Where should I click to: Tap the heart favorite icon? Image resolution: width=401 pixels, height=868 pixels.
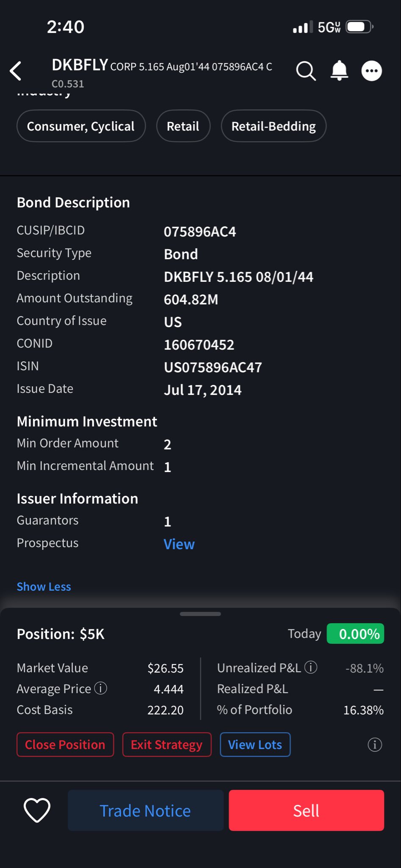37,810
